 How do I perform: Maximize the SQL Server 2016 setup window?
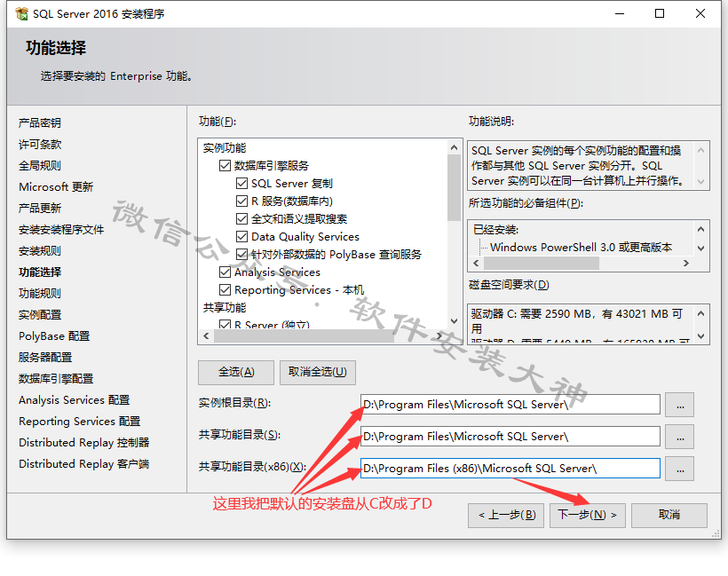click(660, 14)
